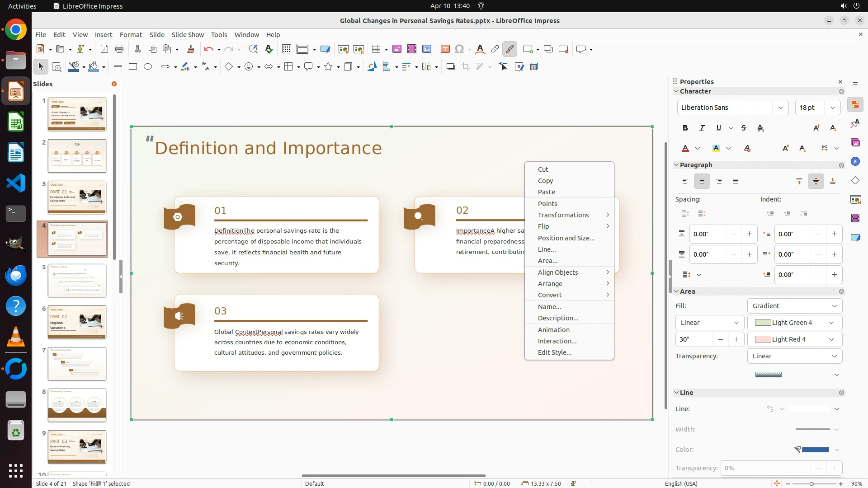The image size is (868, 488).
Task: Toggle Italic formatting in sidebar
Action: (x=702, y=128)
